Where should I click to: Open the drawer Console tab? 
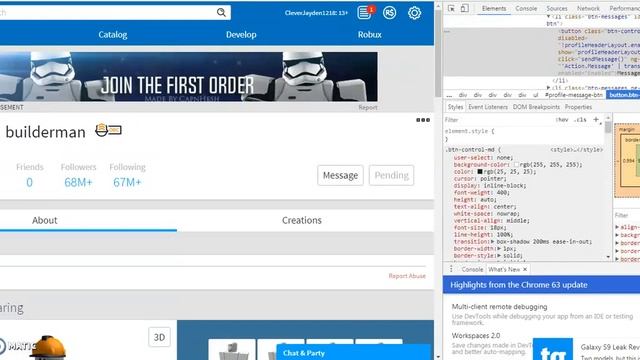[x=472, y=269]
